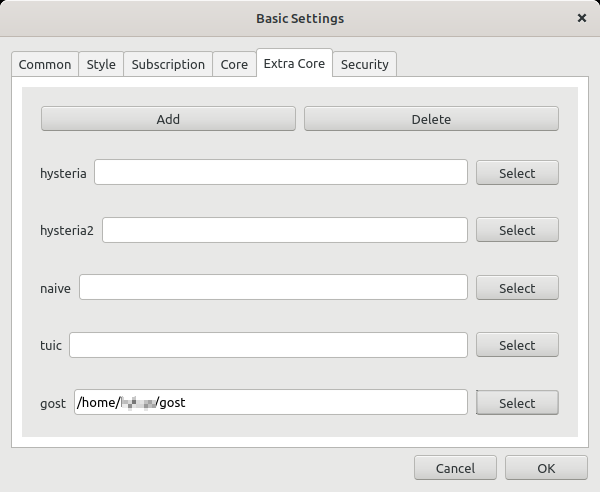Select the Core tab
The width and height of the screenshot is (600, 492).
(x=234, y=65)
